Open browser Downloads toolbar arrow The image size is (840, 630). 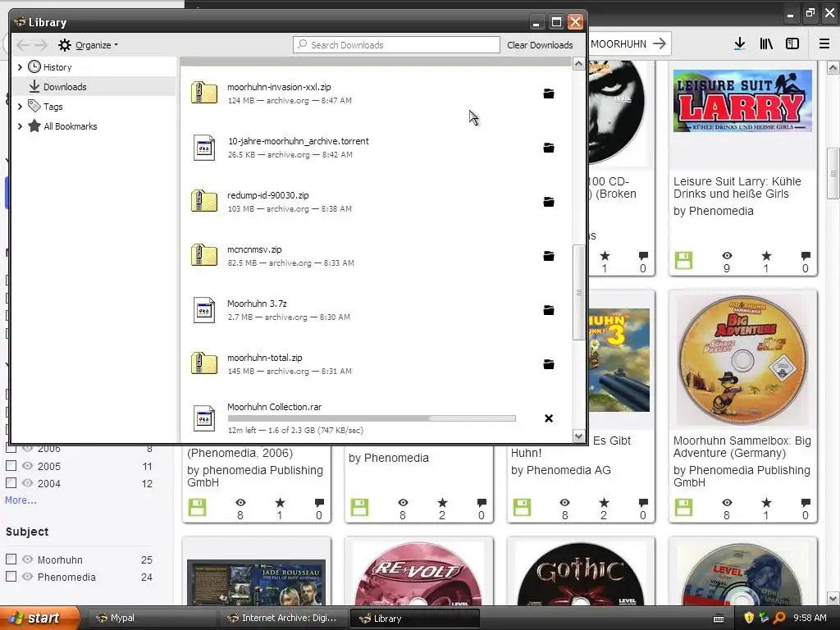740,44
